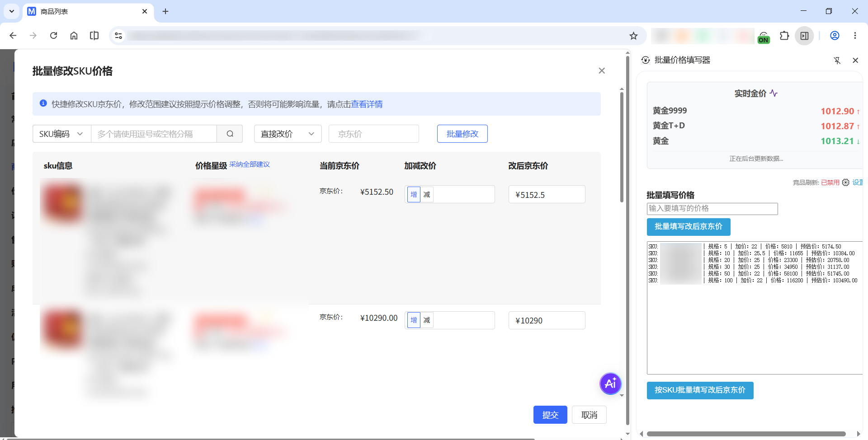This screenshot has height=440, width=868.
Task: Click the 输入要填写的价格 input field
Action: pyautogui.click(x=712, y=208)
